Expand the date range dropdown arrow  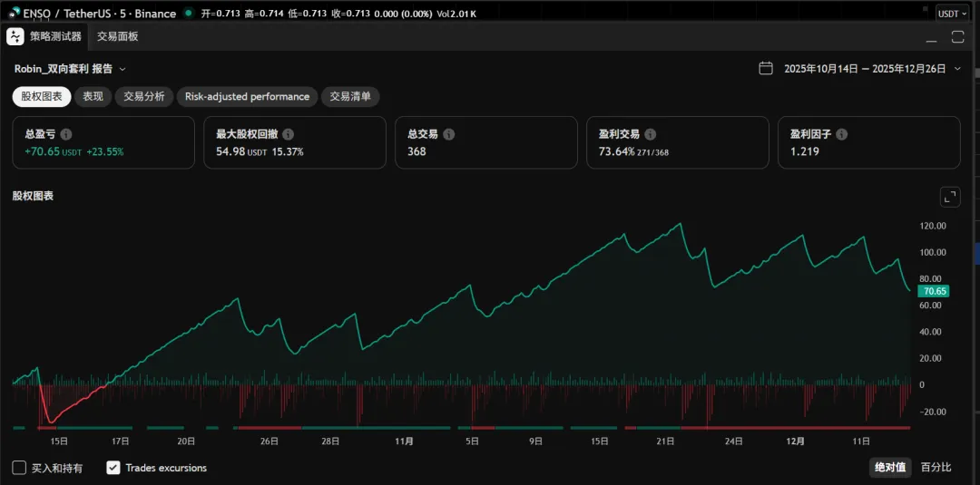click(x=957, y=69)
